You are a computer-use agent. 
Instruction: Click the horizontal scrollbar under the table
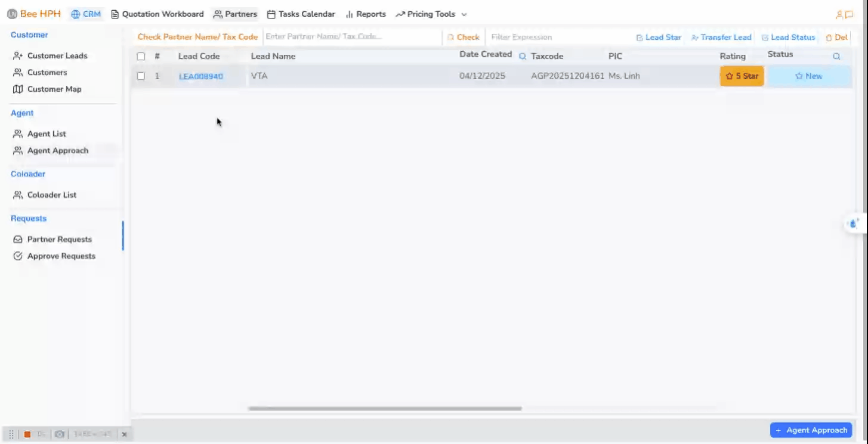385,409
